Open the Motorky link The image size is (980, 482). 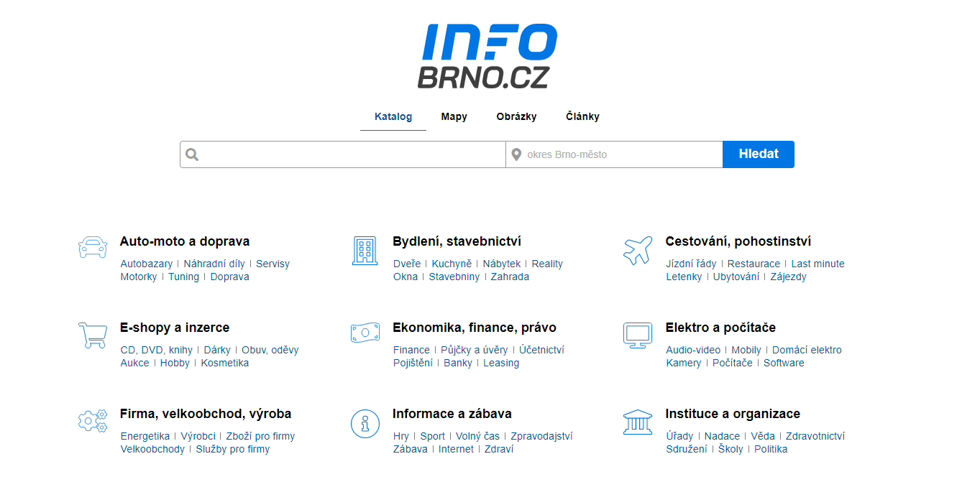pyautogui.click(x=139, y=277)
